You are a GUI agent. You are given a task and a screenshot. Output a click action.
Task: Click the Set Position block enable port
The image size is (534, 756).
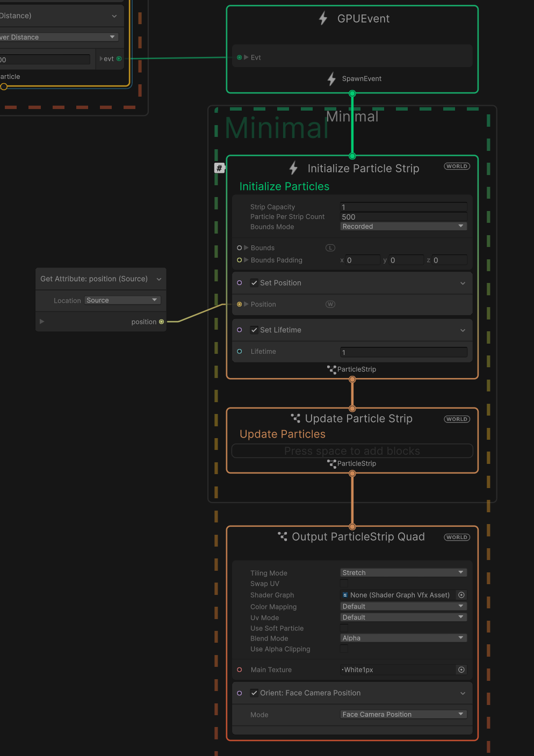click(x=240, y=282)
